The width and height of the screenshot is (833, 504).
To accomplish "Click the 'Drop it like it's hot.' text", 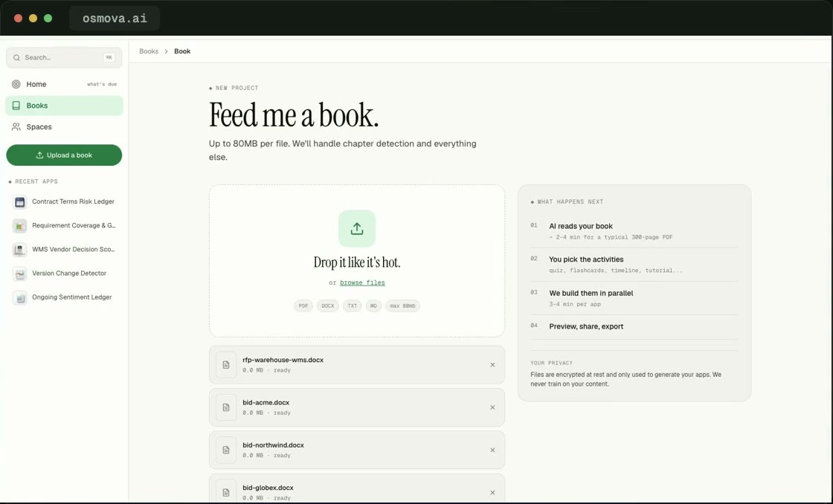I will [357, 262].
